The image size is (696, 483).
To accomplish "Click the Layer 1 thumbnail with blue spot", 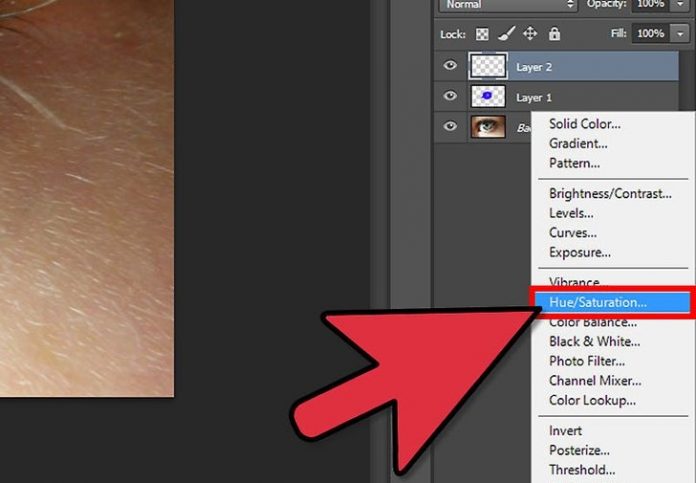I will (487, 97).
